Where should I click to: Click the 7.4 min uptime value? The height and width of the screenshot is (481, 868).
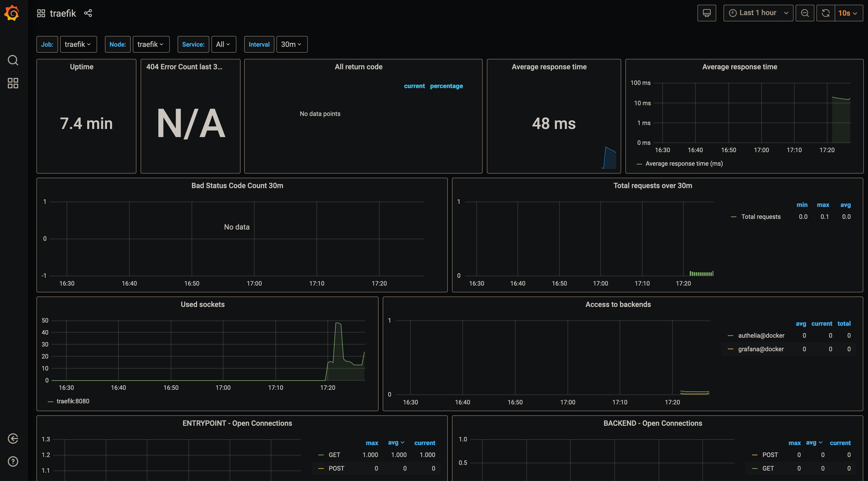coord(86,123)
